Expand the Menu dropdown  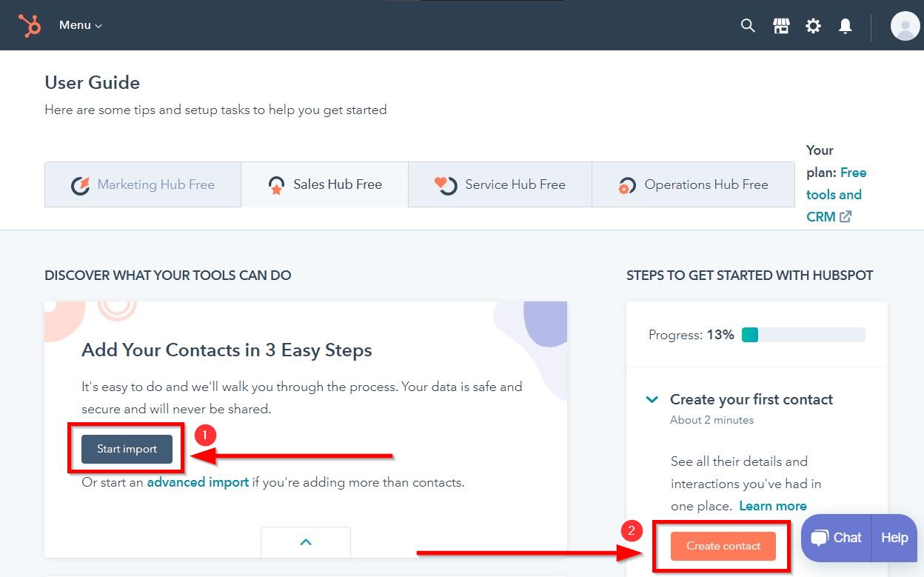[x=80, y=25]
